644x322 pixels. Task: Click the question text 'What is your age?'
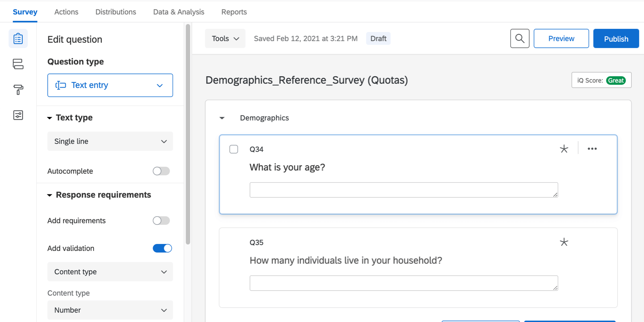point(287,167)
